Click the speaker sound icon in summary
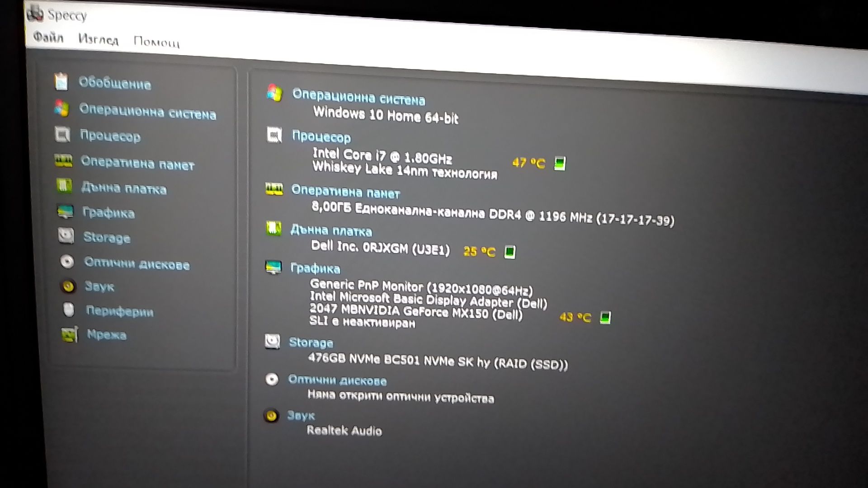Viewport: 868px width, 488px height. (271, 415)
